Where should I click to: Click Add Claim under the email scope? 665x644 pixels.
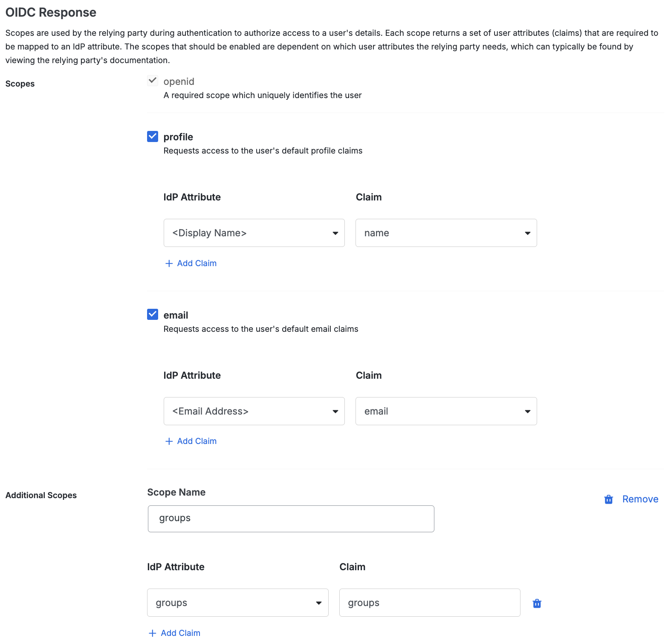coord(197,441)
